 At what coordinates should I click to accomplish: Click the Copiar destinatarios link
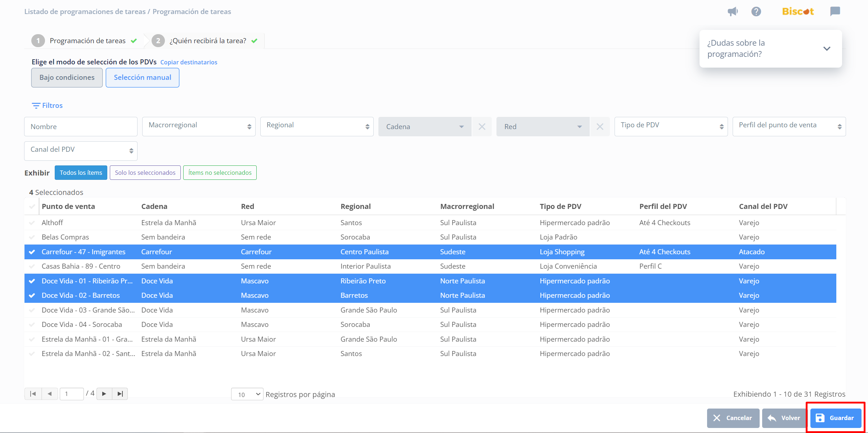[x=189, y=62]
